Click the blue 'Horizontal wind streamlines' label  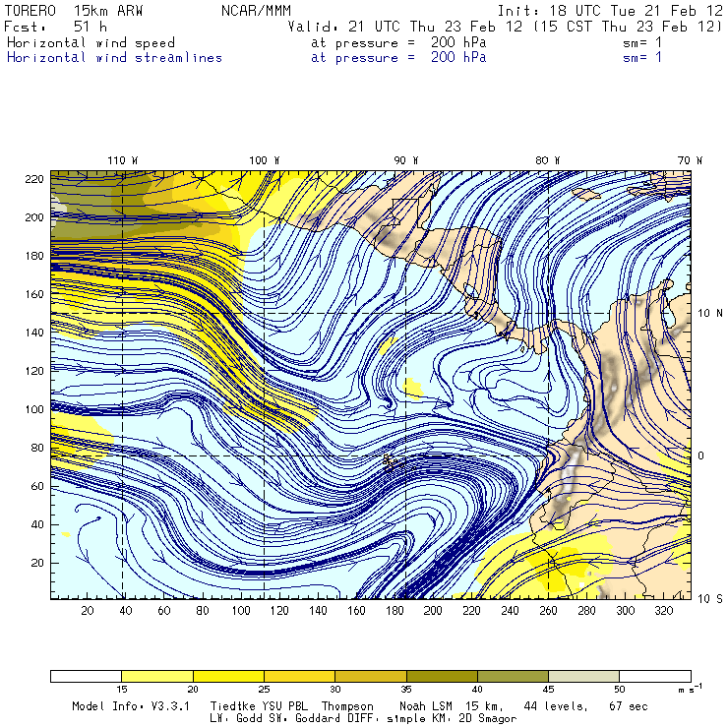click(114, 58)
